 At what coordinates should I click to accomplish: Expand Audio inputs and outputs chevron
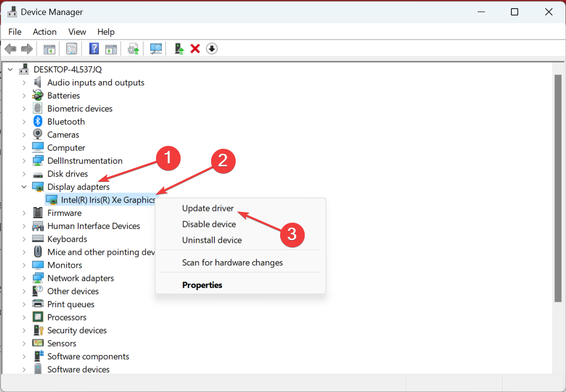coord(24,83)
